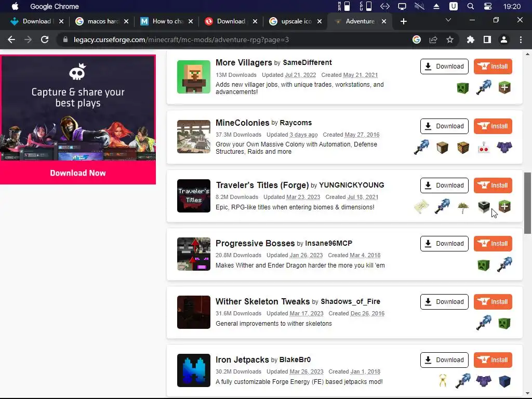This screenshot has height=399, width=532.
Task: Click the purple armor icon for Iron Jetpacks
Action: (x=484, y=381)
